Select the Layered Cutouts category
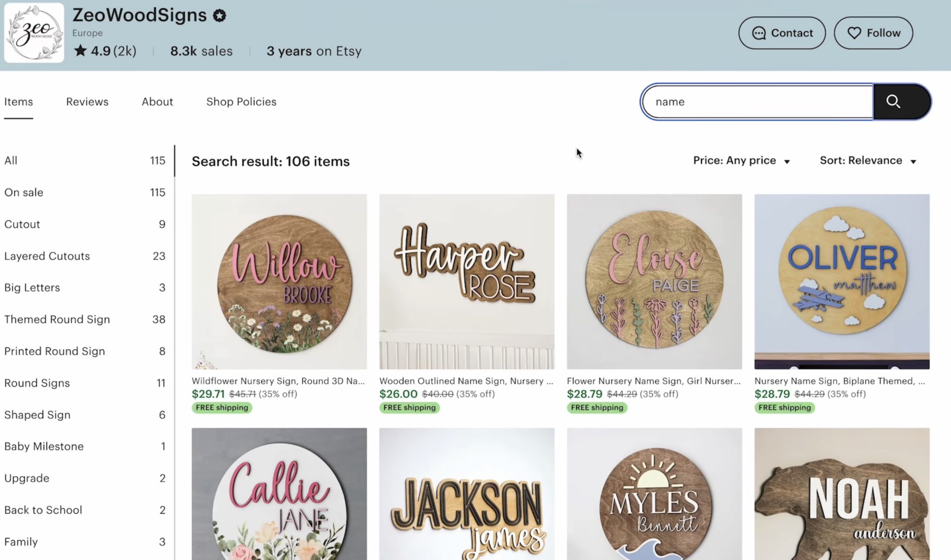Viewport: 951px width, 560px height. pyautogui.click(x=47, y=256)
